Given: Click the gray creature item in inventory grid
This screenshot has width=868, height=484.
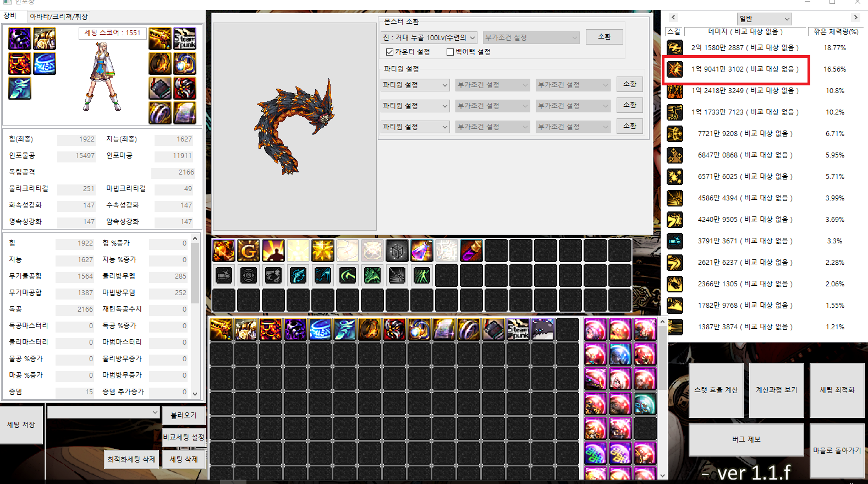Looking at the screenshot, I should [543, 329].
